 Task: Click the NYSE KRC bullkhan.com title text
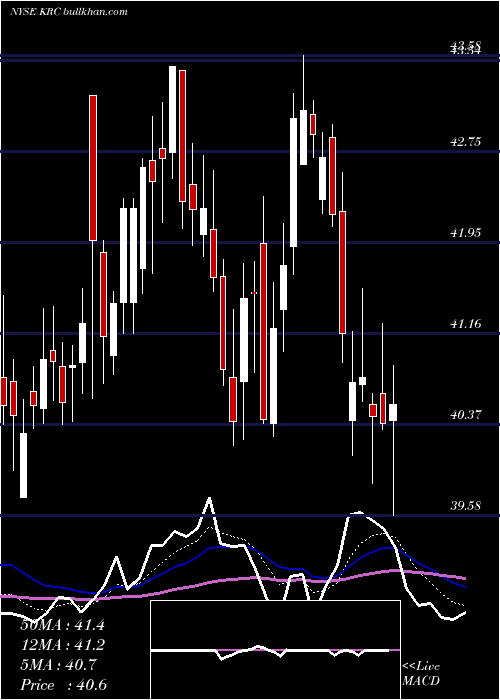coord(69,12)
